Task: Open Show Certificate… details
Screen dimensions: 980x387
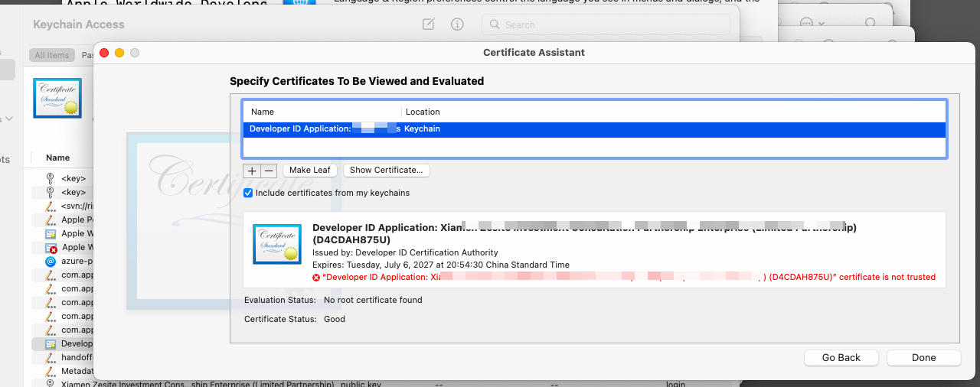Action: (x=387, y=170)
